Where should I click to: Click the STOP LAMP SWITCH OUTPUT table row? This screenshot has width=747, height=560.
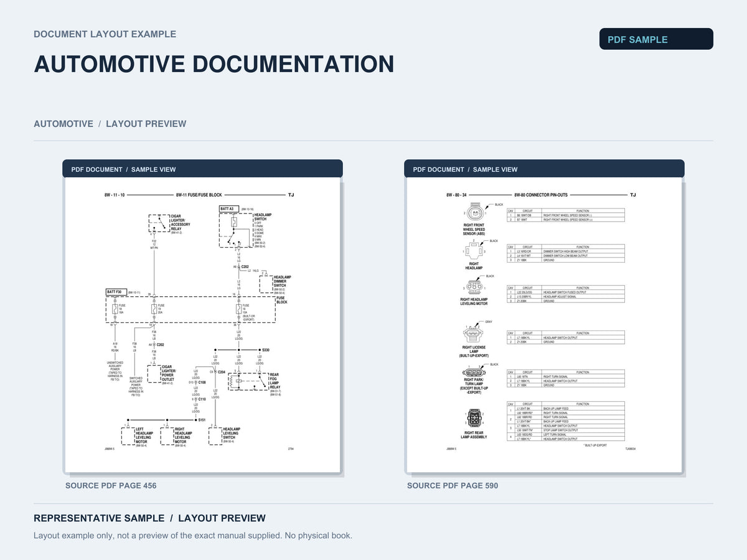566,430
